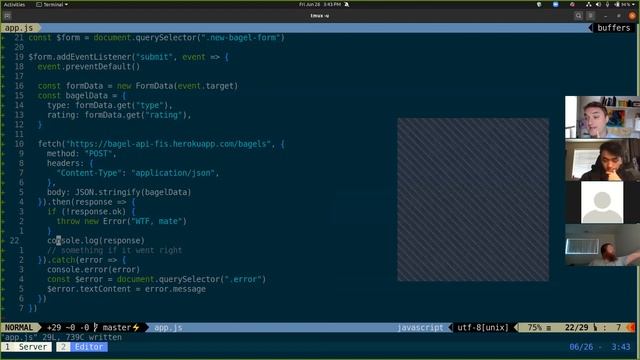
Task: Click the battery 94% indicator
Action: (x=623, y=4)
